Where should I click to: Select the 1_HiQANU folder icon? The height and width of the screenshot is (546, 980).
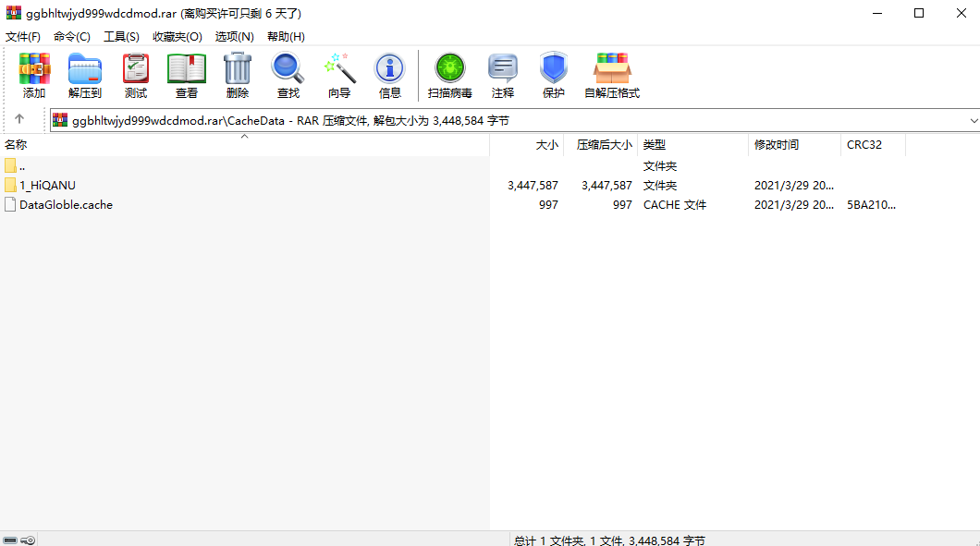click(10, 185)
